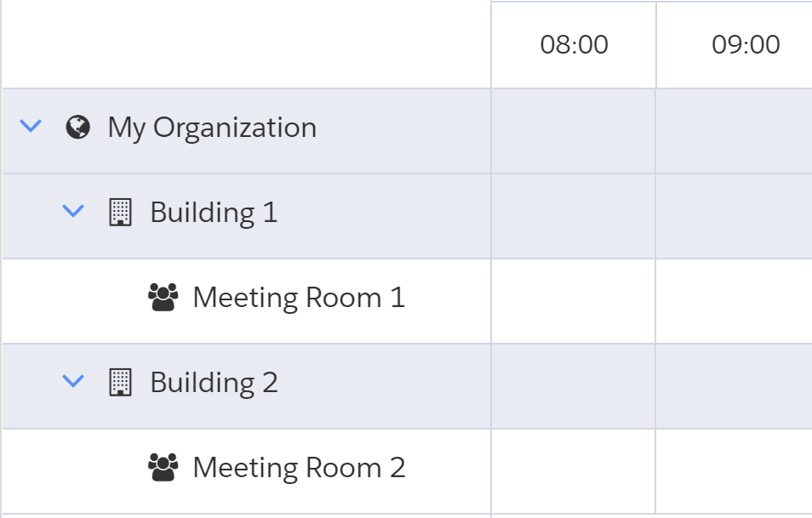Screen dimensions: 812x518
Task: Open the Meeting Room 1 resource
Action: click(x=299, y=298)
